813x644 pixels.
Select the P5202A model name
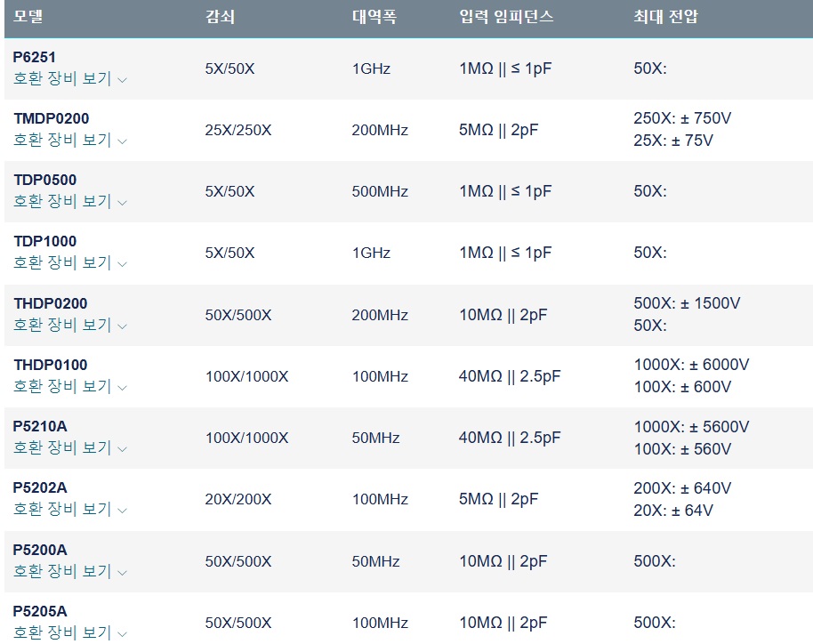point(40,488)
